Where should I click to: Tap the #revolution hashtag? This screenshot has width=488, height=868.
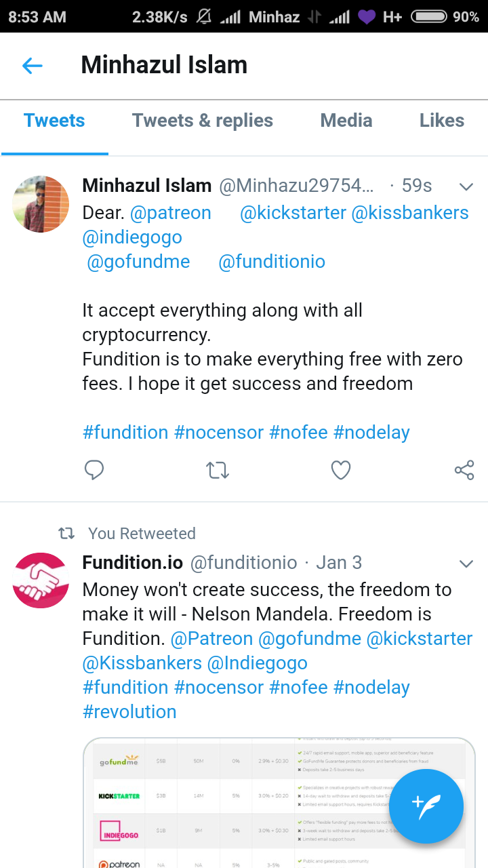[x=129, y=712]
